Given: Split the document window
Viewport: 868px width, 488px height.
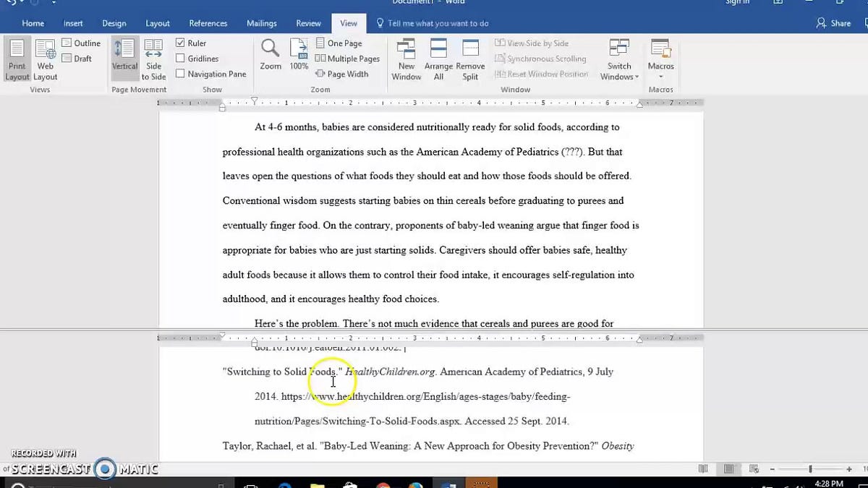Looking at the screenshot, I should (x=470, y=58).
